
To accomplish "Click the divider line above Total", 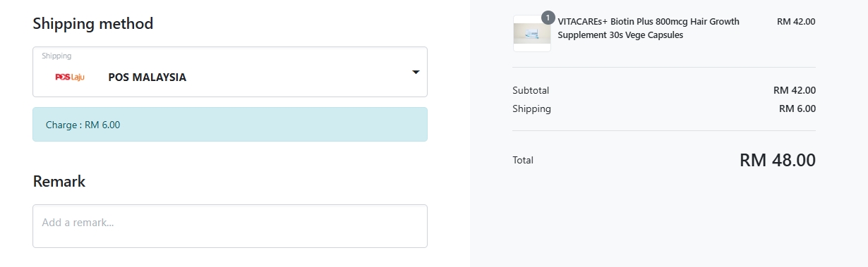I will click(664, 131).
